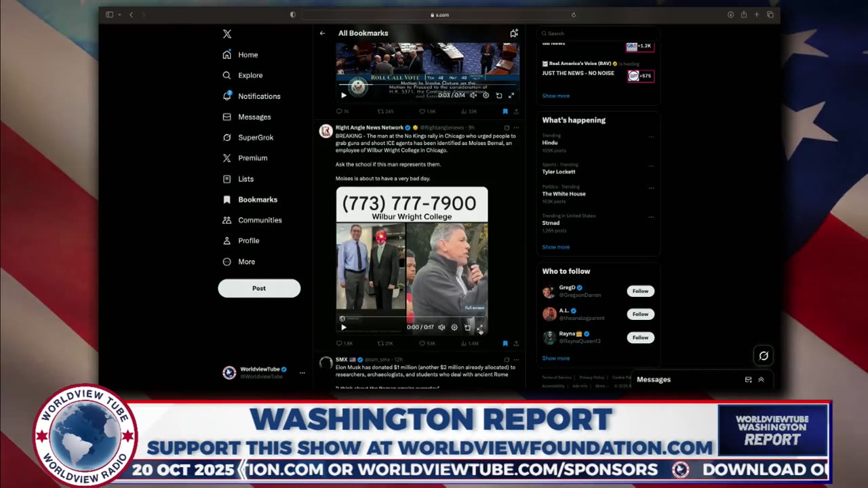Image resolution: width=868 pixels, height=488 pixels.
Task: Share the roll call vote post
Action: (516, 111)
